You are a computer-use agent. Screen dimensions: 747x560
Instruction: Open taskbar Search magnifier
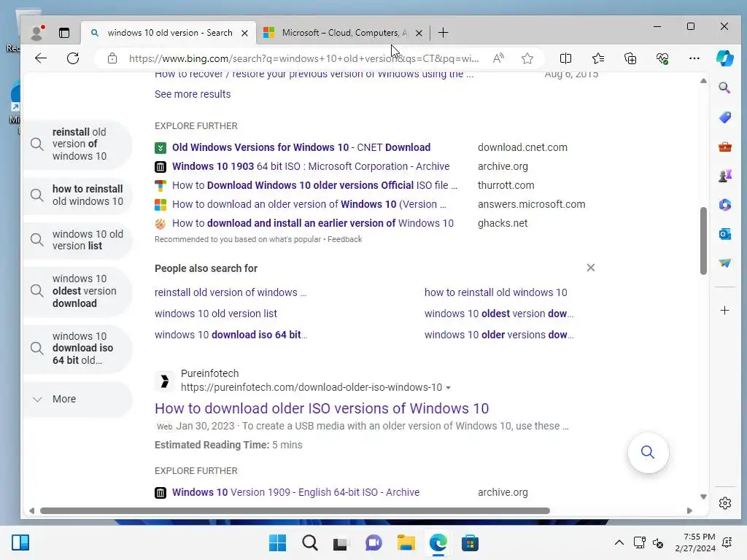(309, 542)
